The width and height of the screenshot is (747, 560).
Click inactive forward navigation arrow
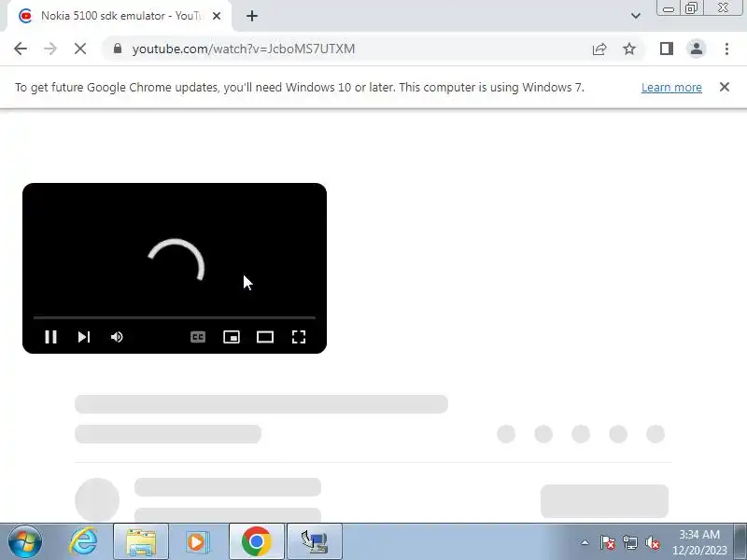(x=50, y=49)
